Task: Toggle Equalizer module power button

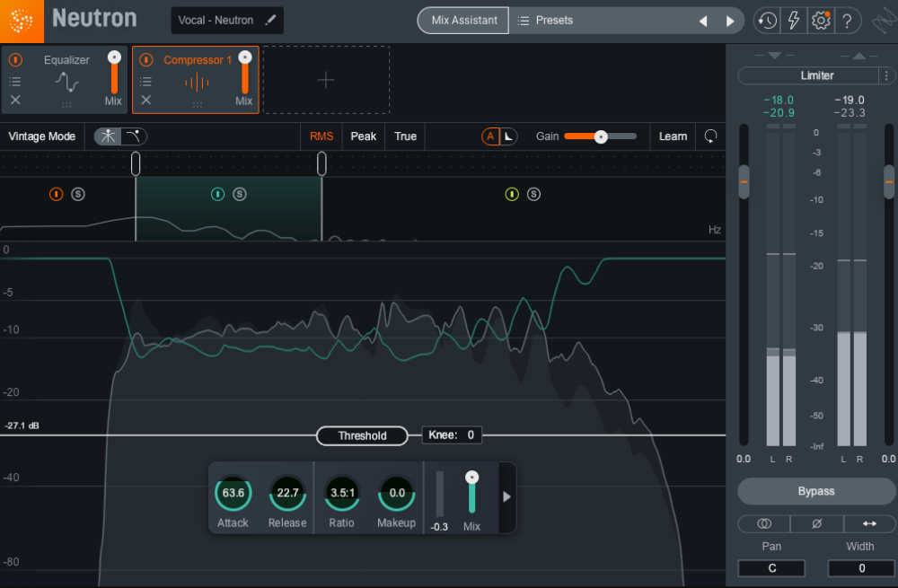Action: tap(15, 59)
